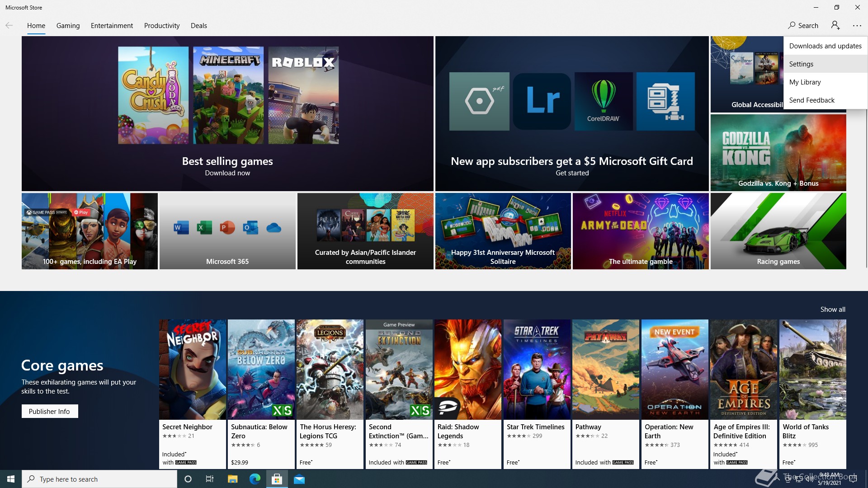
Task: Select the Productivity tab
Action: [162, 25]
